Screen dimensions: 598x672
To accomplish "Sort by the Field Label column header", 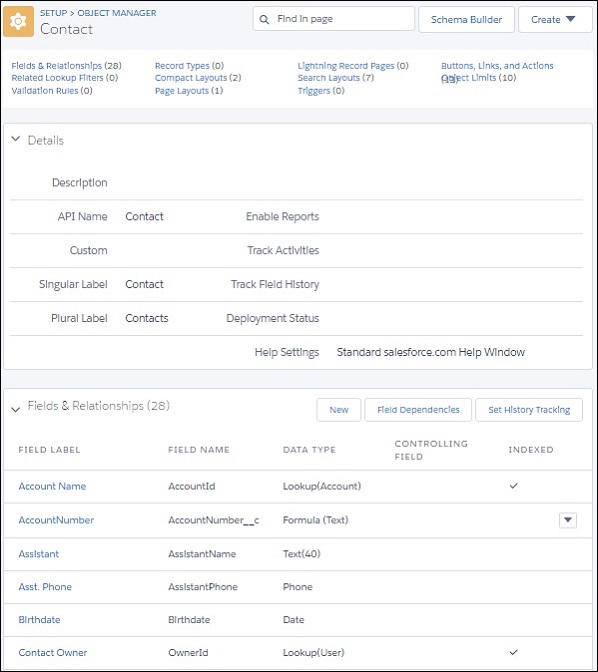I will pyautogui.click(x=49, y=450).
